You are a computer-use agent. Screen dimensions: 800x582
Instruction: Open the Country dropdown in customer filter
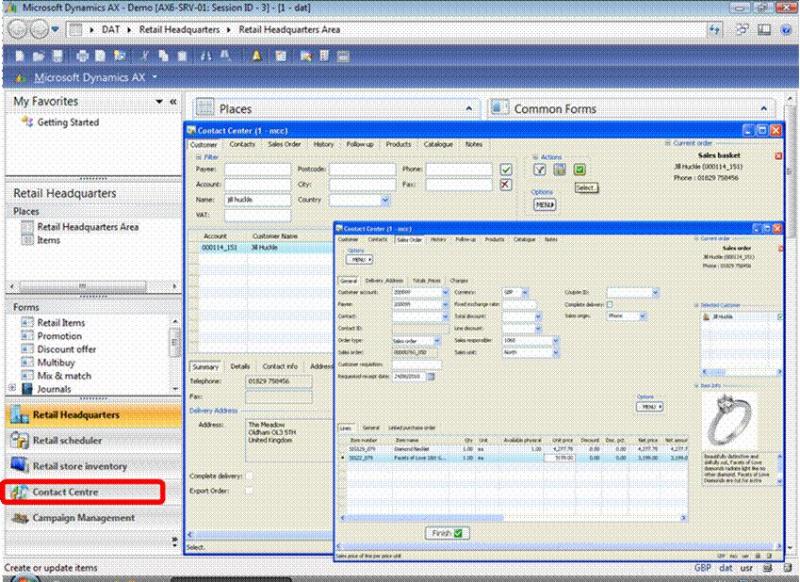(x=385, y=200)
